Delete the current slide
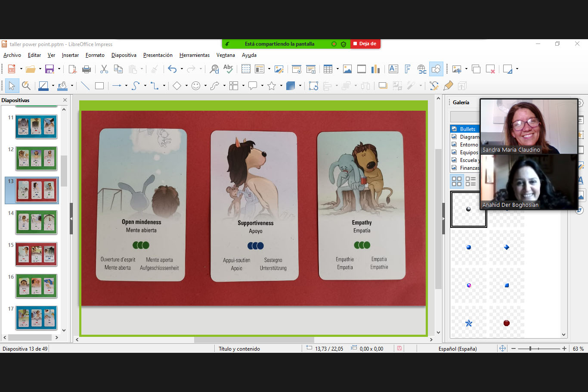 tap(490, 69)
